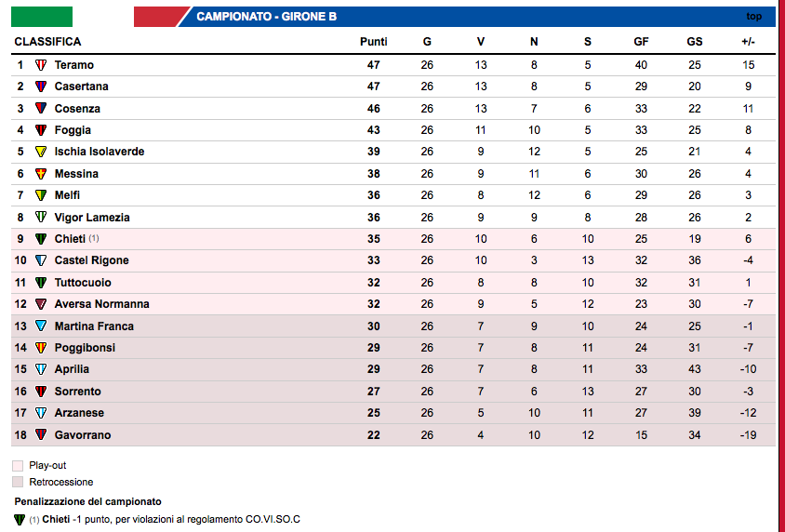Click the Casertana team crest icon

(41, 86)
